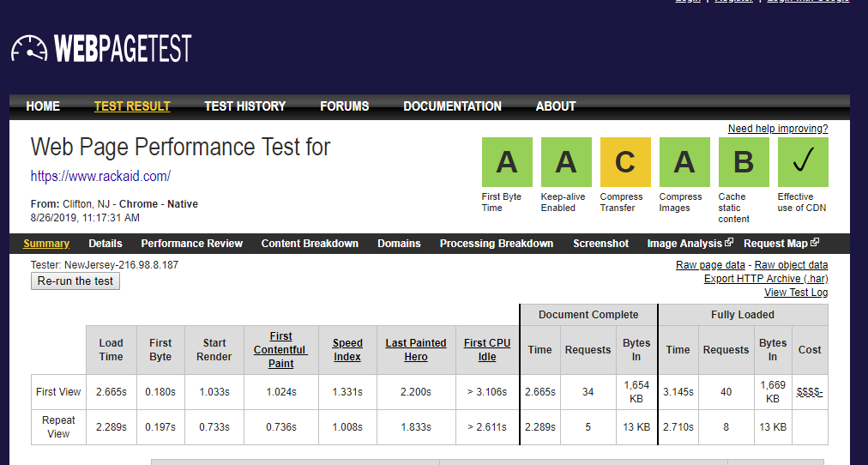The height and width of the screenshot is (465, 868).
Task: Click the First View 34 requests cell
Action: [x=588, y=392]
